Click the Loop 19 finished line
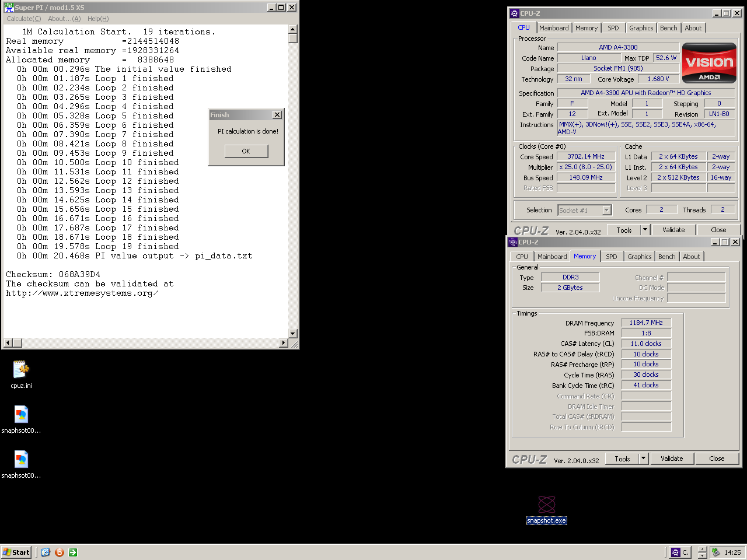This screenshot has width=747, height=560. pyautogui.click(x=98, y=246)
